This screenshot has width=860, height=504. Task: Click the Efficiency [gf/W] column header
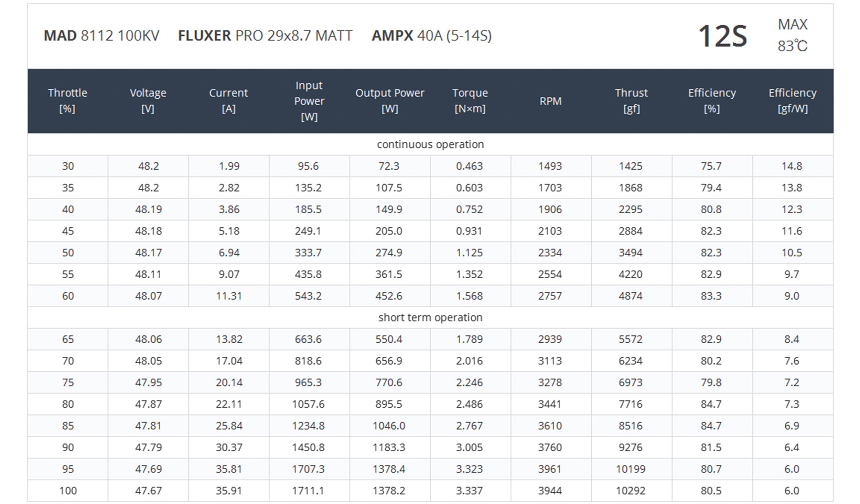tap(792, 100)
